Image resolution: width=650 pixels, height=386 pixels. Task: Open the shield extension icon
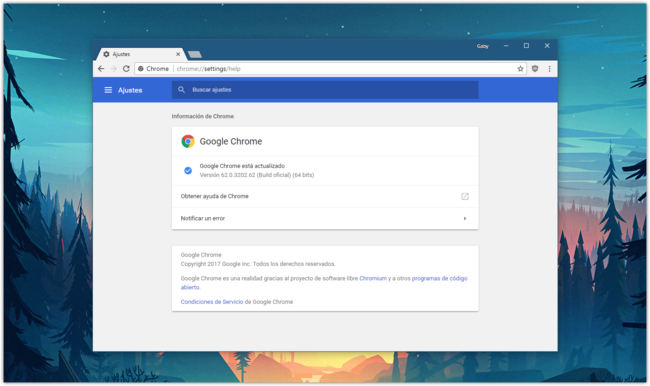pos(535,69)
